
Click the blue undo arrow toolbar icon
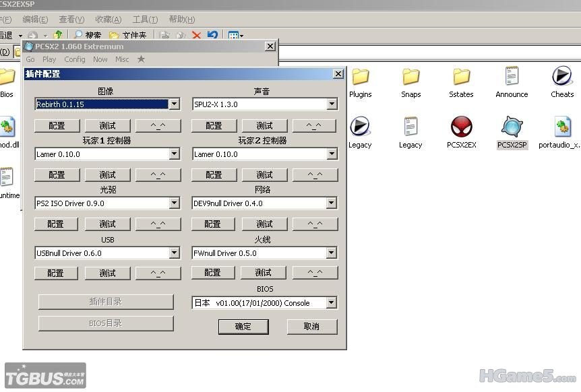[212, 35]
